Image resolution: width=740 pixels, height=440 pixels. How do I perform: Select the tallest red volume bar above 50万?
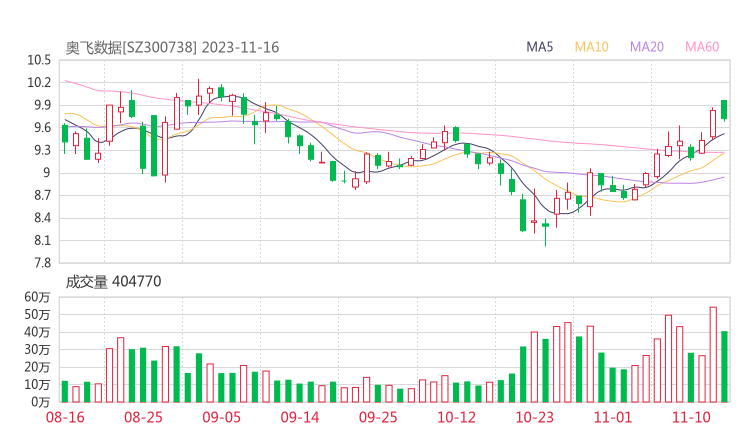point(713,355)
